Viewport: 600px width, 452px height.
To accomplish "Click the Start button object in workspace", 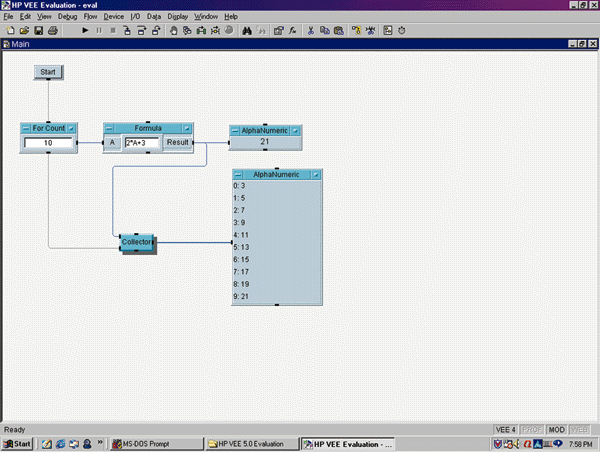I will [48, 72].
